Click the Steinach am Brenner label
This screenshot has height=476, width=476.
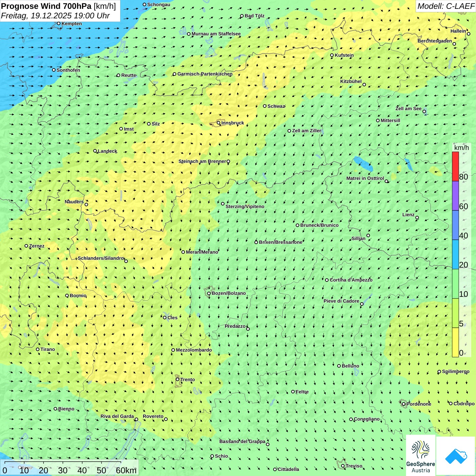pyautogui.click(x=202, y=161)
